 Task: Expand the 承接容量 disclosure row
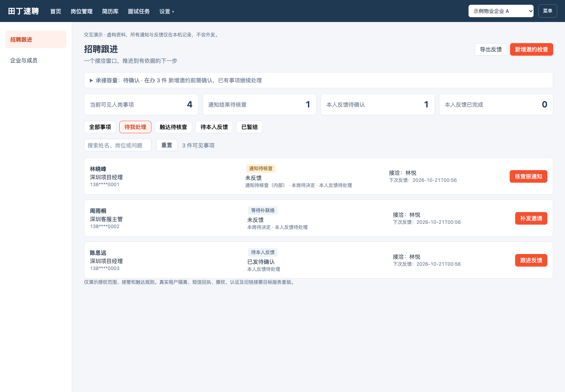coord(319,80)
